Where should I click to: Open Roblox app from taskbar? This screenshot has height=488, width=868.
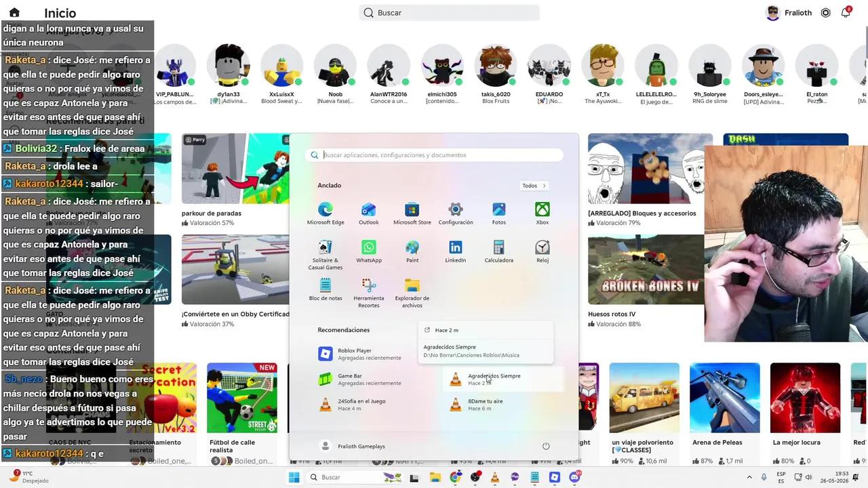point(555,477)
